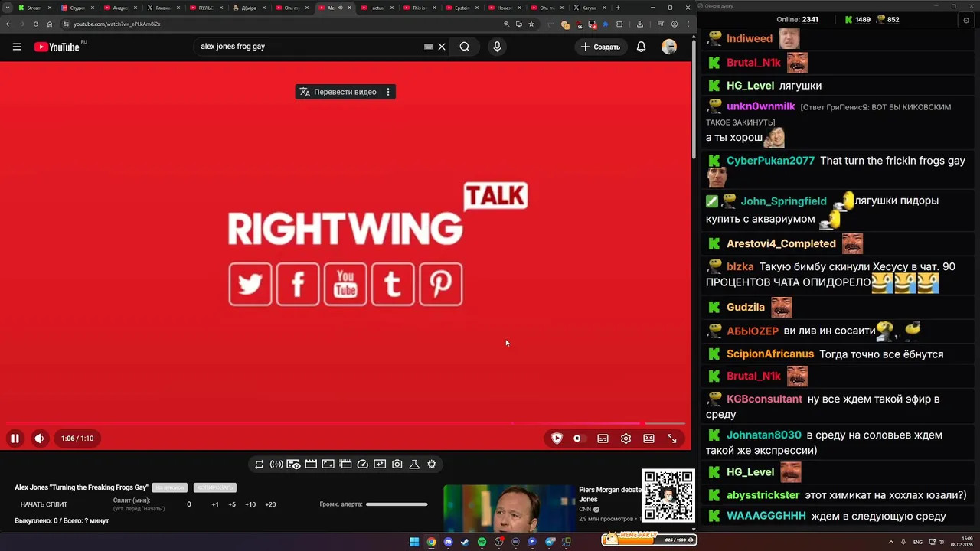Open browser extensions puzzle icon
The width and height of the screenshot is (980, 551).
619,24
